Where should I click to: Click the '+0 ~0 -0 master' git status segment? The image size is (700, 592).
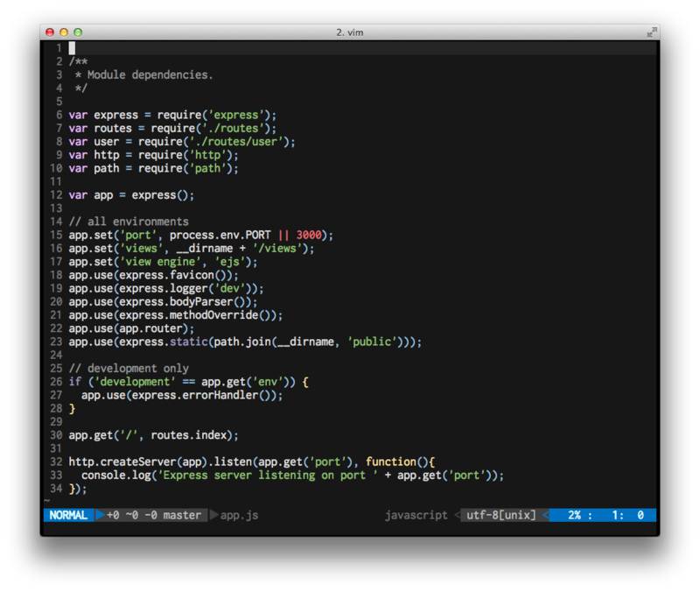(x=154, y=515)
